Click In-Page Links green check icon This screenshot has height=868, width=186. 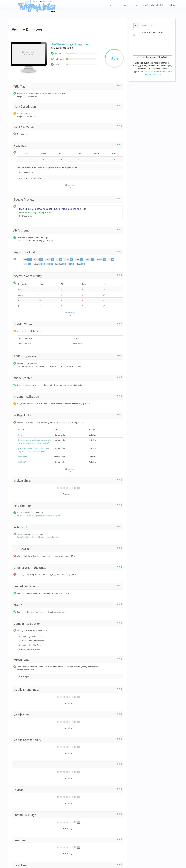(x=15, y=422)
